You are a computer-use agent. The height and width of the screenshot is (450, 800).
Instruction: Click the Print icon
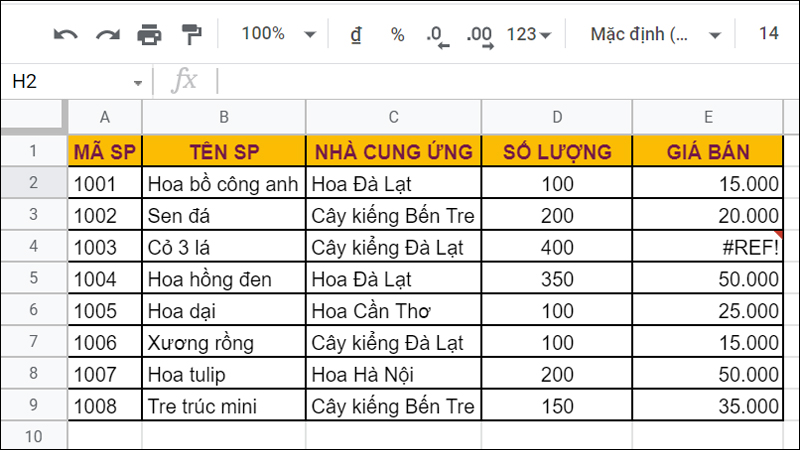click(149, 35)
